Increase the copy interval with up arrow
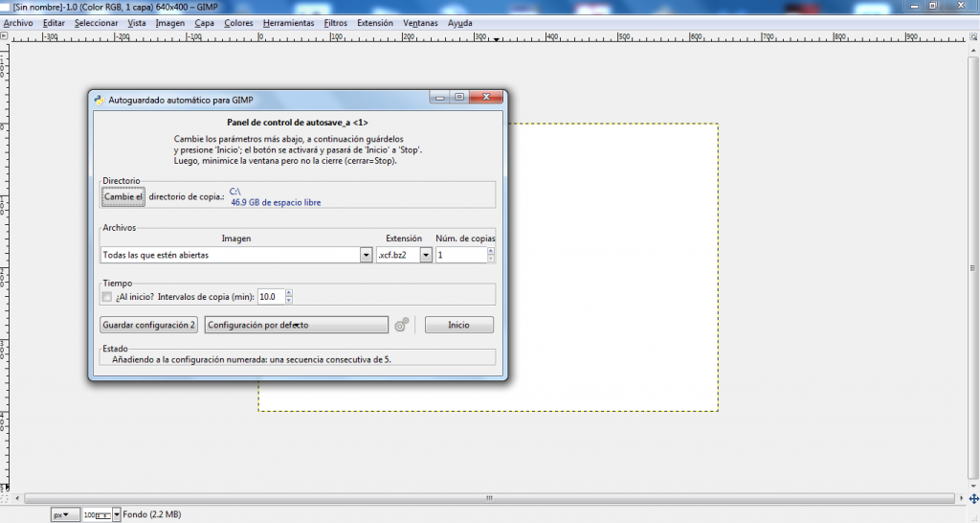This screenshot has height=523, width=980. tap(289, 293)
